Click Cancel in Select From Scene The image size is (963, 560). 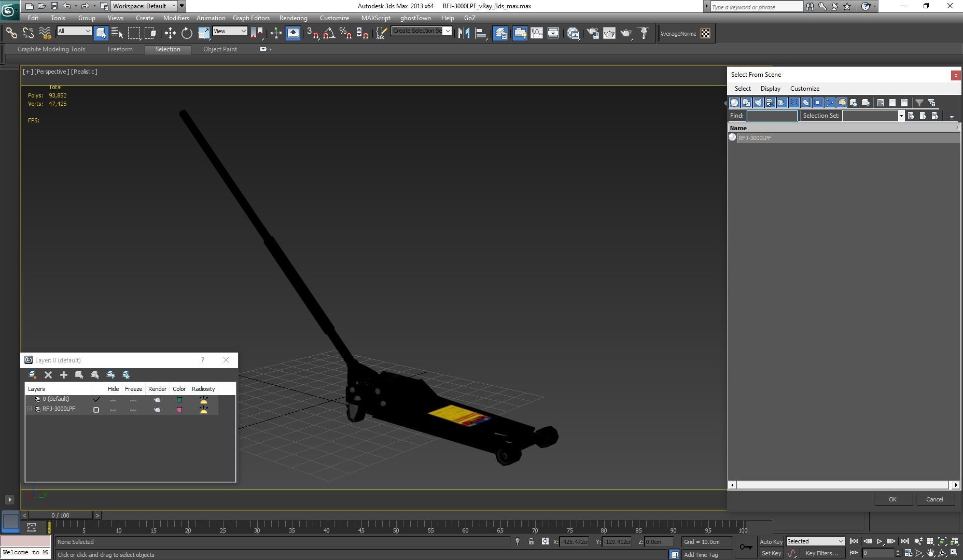[934, 499]
